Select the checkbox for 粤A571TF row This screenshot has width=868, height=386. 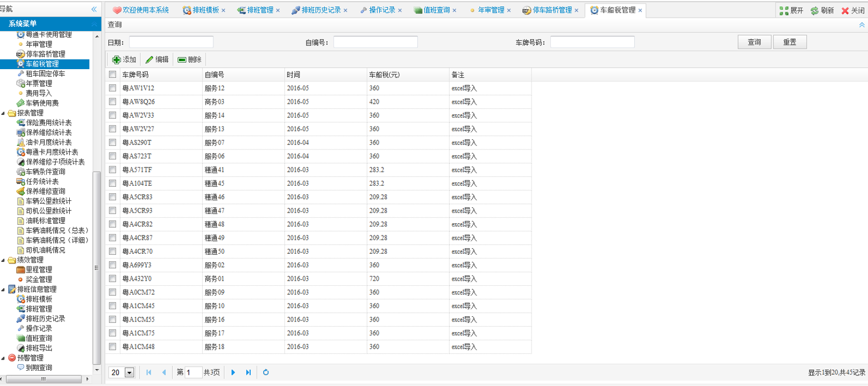click(113, 170)
